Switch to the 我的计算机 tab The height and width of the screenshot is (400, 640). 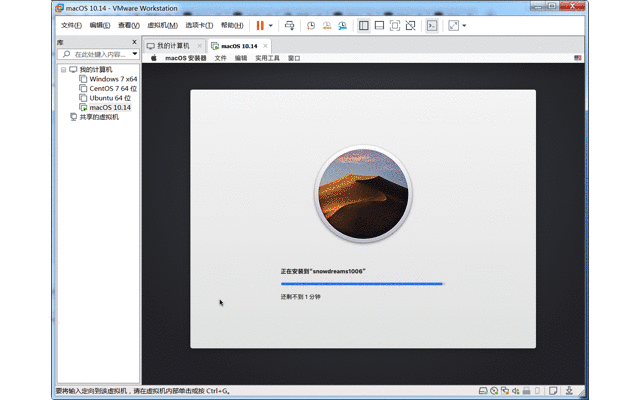coord(171,46)
